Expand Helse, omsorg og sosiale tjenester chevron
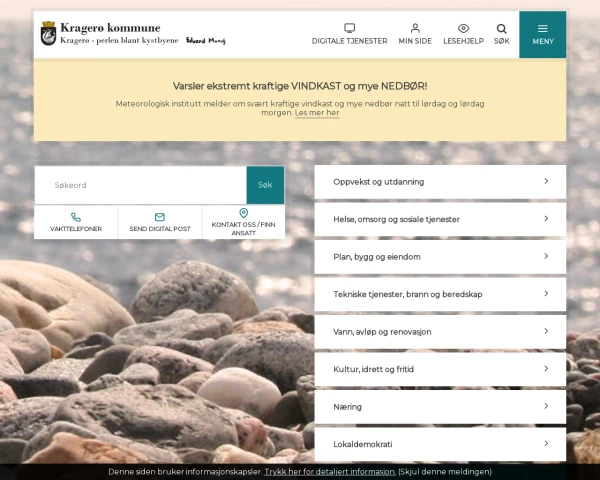Image resolution: width=600 pixels, height=480 pixels. [546, 219]
